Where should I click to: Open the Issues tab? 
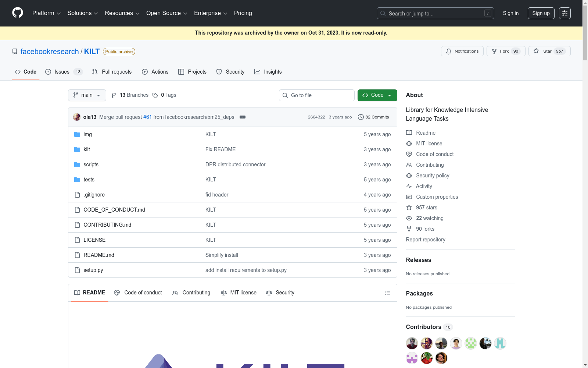(x=64, y=72)
